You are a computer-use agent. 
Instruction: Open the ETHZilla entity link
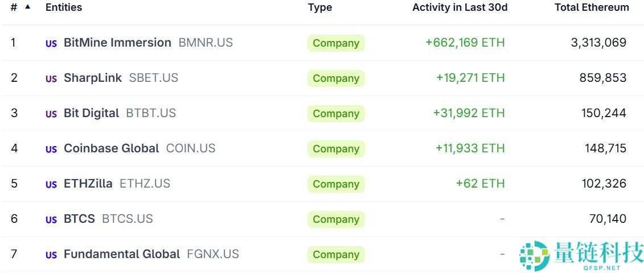click(x=88, y=184)
